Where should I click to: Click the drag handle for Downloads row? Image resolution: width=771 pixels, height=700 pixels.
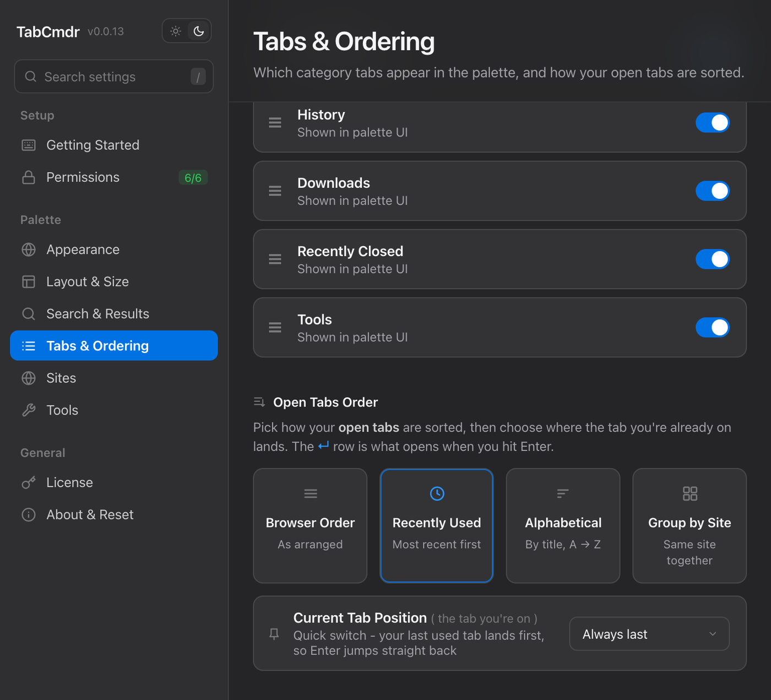tap(275, 191)
